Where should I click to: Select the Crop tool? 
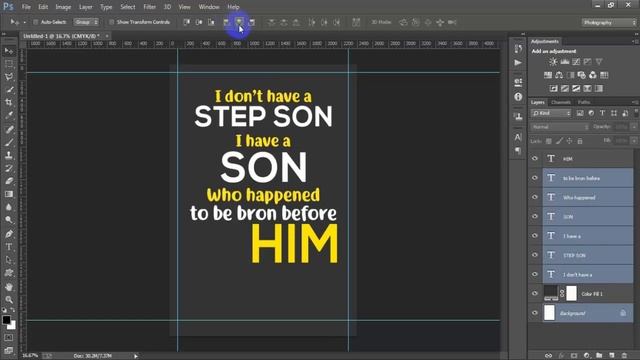pyautogui.click(x=9, y=102)
